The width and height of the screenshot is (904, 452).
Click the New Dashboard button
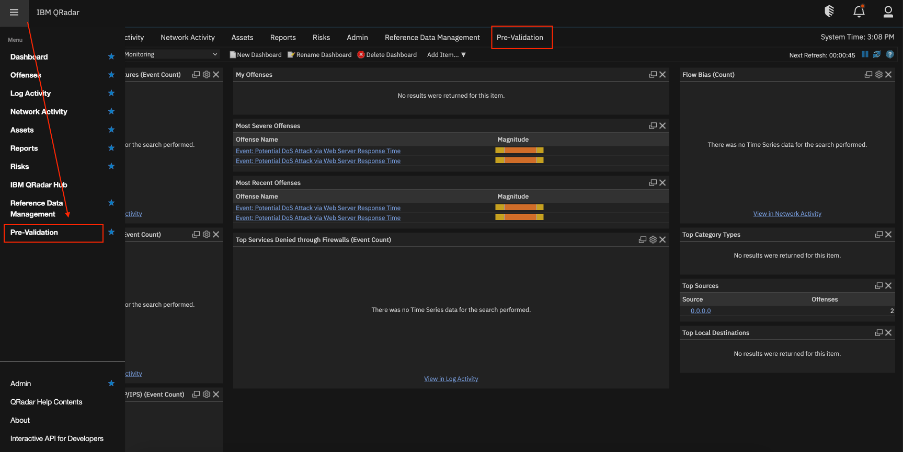point(255,55)
